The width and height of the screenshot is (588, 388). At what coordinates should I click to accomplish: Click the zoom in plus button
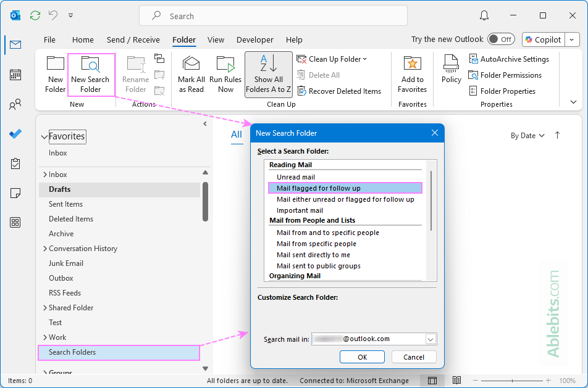coord(548,381)
